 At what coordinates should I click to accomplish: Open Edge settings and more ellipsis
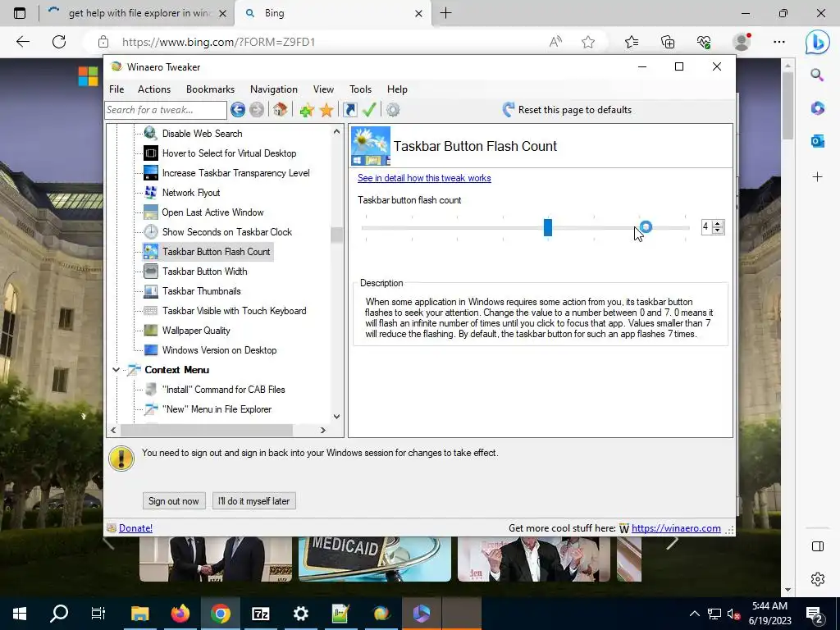pos(779,42)
